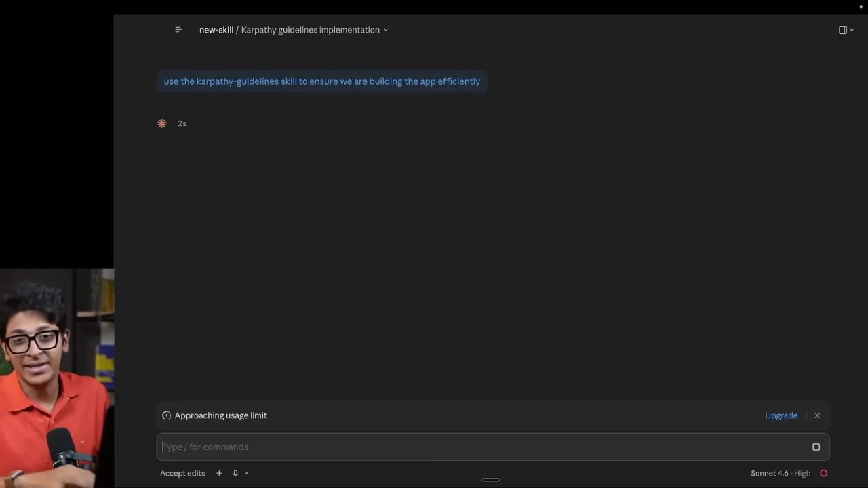Click the orange thinking spinner icon
This screenshot has height=488, width=868.
(x=162, y=123)
